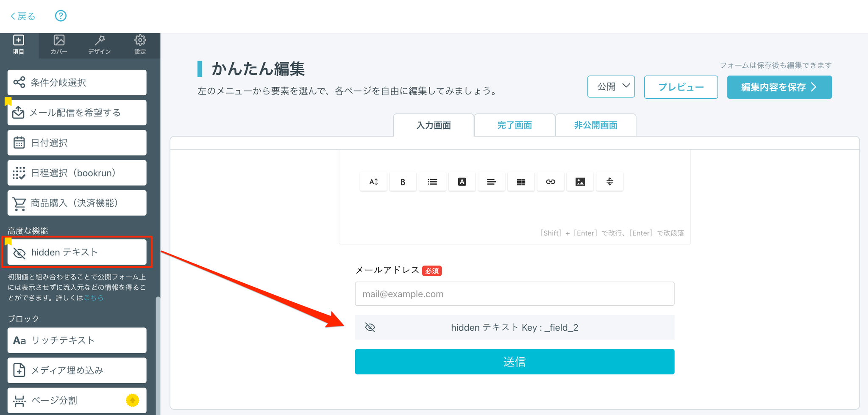Screen dimensions: 868x415
Task: Open the 公開 status dropdown
Action: [611, 87]
